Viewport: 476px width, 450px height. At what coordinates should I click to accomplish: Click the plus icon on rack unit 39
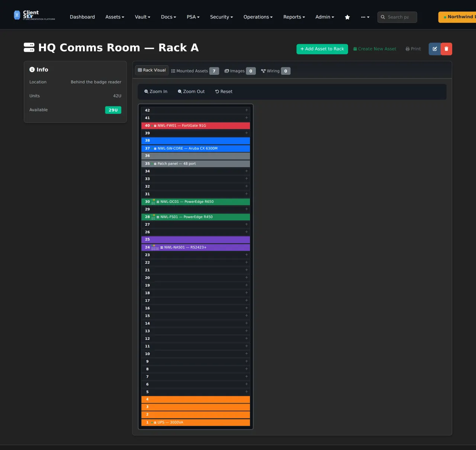point(247,133)
